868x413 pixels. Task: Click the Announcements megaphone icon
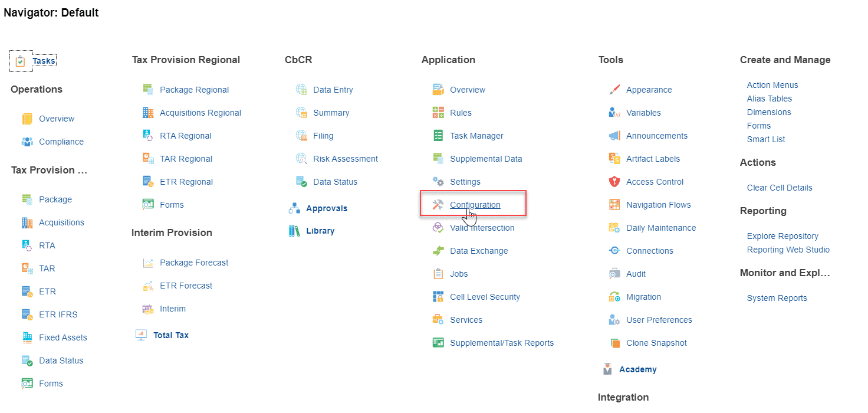(x=614, y=136)
